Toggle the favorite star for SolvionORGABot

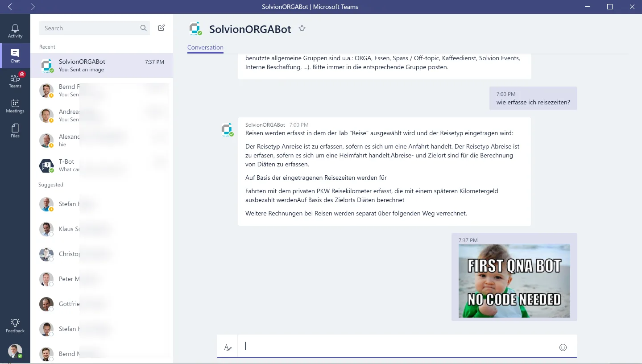pos(302,28)
